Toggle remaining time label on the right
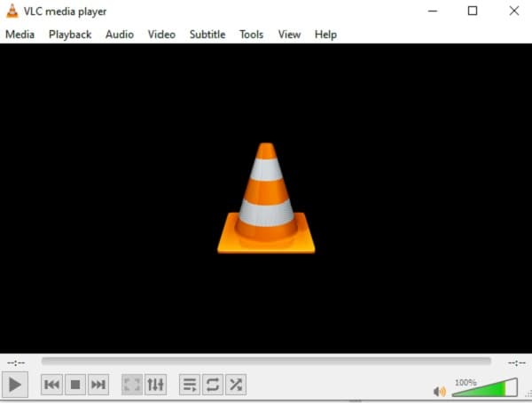 pyautogui.click(x=516, y=363)
